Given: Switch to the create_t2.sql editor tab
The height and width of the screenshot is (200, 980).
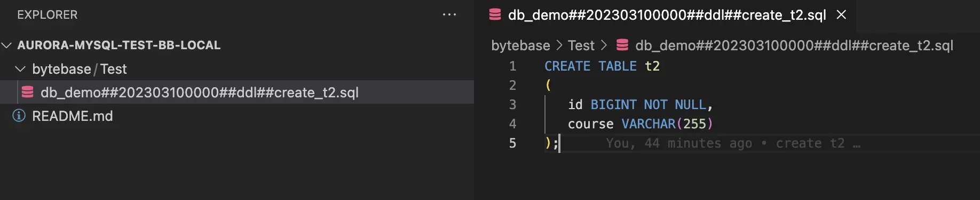Looking at the screenshot, I should (667, 15).
